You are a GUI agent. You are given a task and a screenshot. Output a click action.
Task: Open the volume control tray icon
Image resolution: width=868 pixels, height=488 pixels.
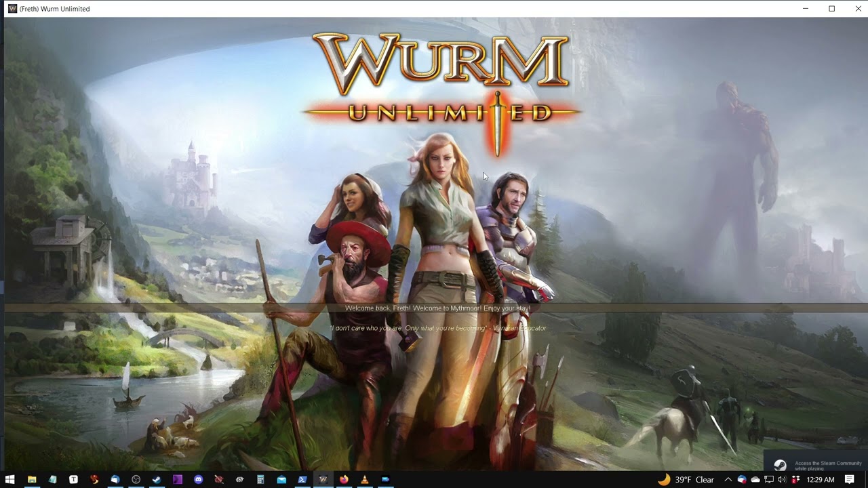click(x=781, y=479)
